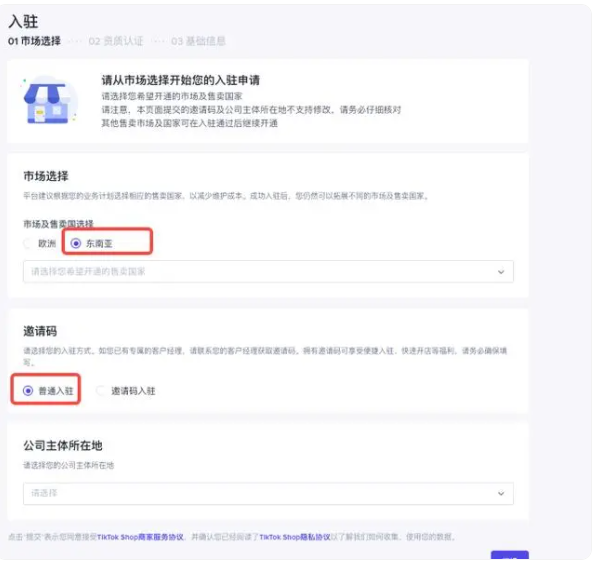
Task: Click the 入驻 page title
Action: (23, 22)
